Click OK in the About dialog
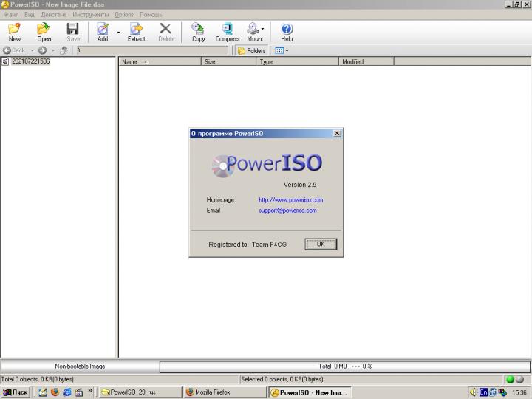Viewport: 532px width, 399px height. (x=321, y=244)
